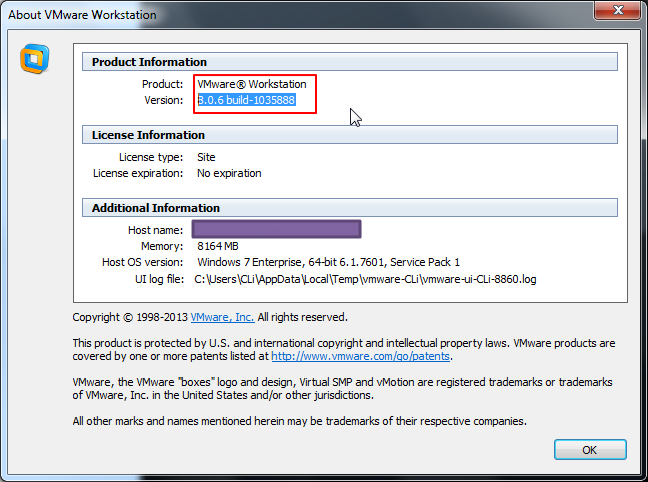Image resolution: width=648 pixels, height=482 pixels.
Task: Click the 'UI log file:' label
Action: tap(160, 279)
